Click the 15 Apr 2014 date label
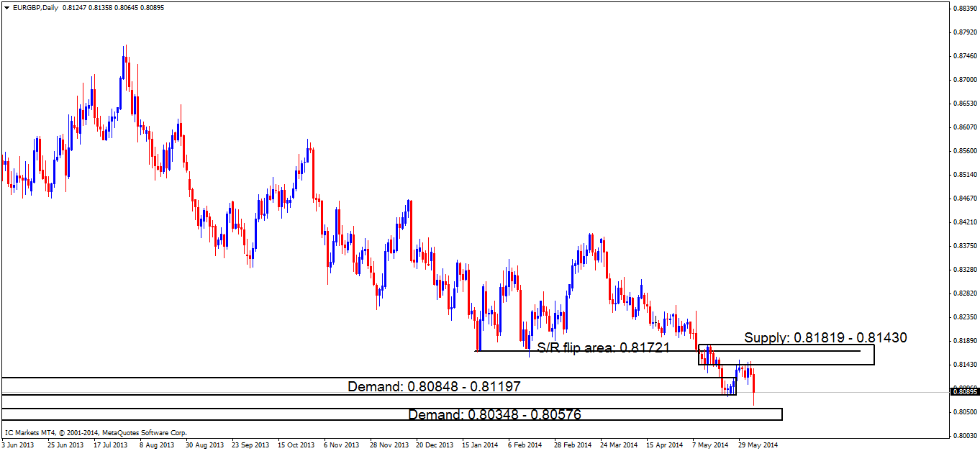Screen dimensions: 980x451 click(666, 445)
